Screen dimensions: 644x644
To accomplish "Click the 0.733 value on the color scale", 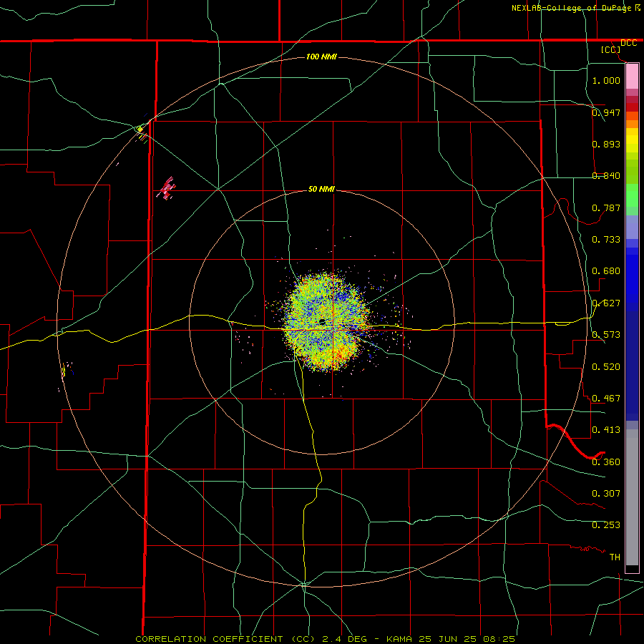I will [606, 239].
